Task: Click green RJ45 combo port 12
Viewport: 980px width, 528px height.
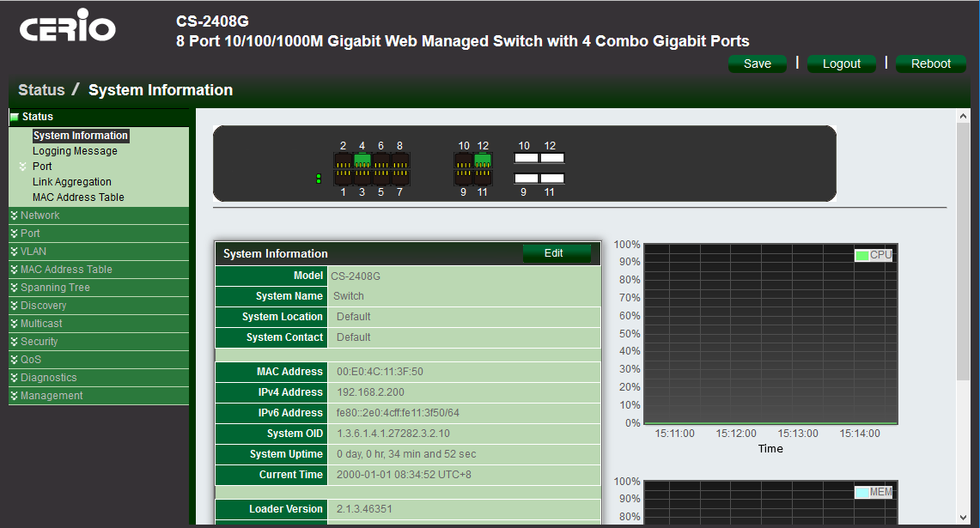Action: pos(483,161)
